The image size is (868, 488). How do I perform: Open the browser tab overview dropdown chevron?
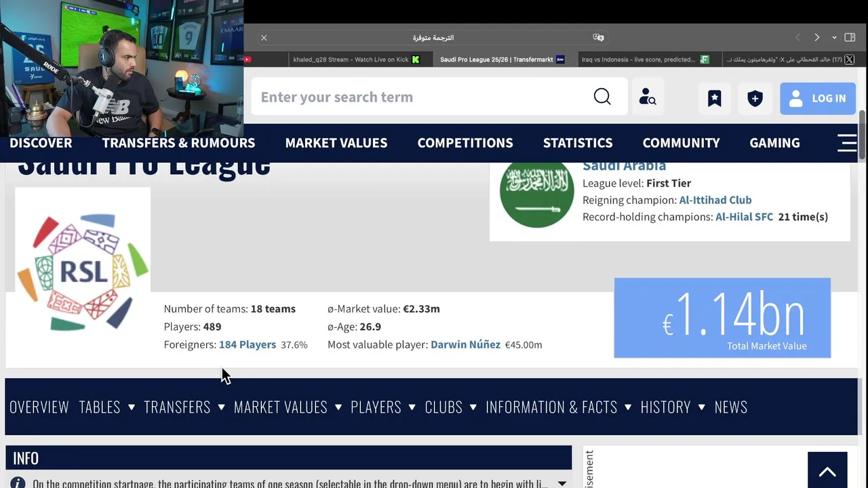click(x=834, y=38)
